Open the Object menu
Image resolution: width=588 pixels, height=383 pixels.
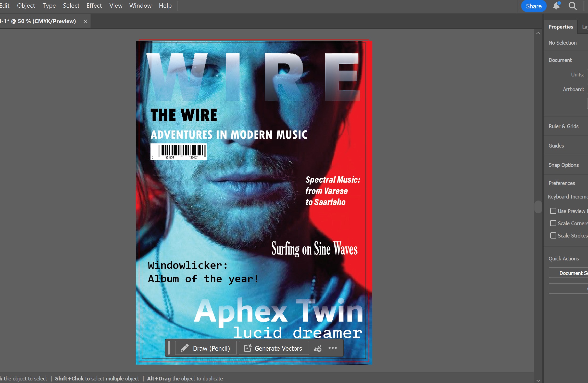26,6
